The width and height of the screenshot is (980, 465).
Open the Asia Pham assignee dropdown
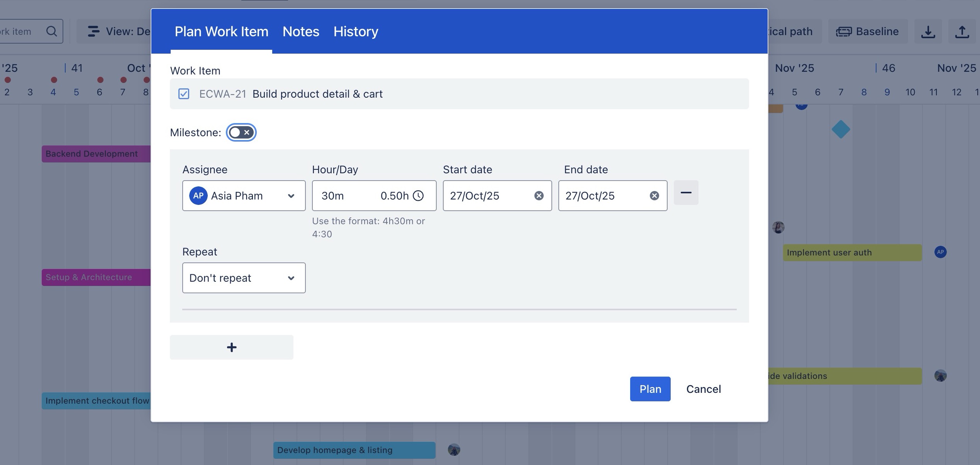pyautogui.click(x=244, y=196)
